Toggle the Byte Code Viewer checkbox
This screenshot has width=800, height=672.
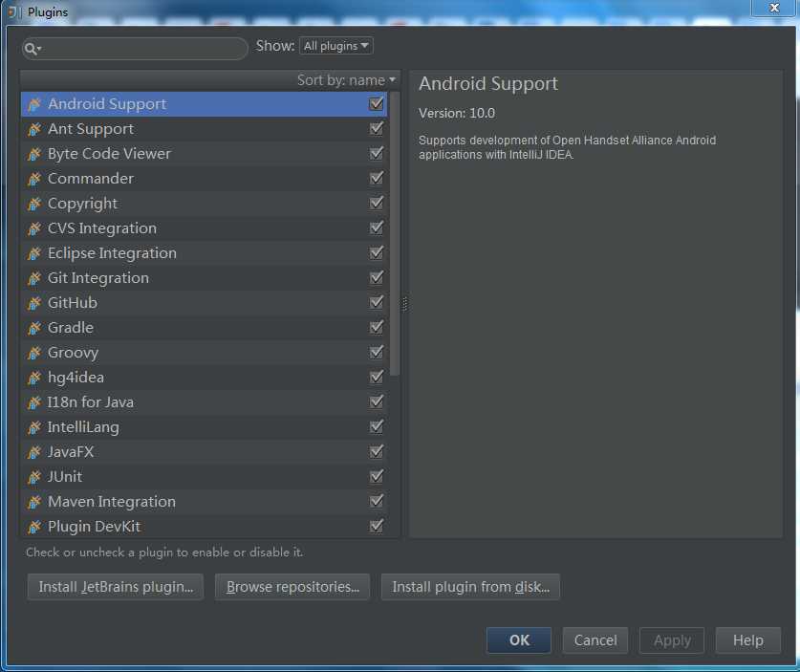click(377, 153)
